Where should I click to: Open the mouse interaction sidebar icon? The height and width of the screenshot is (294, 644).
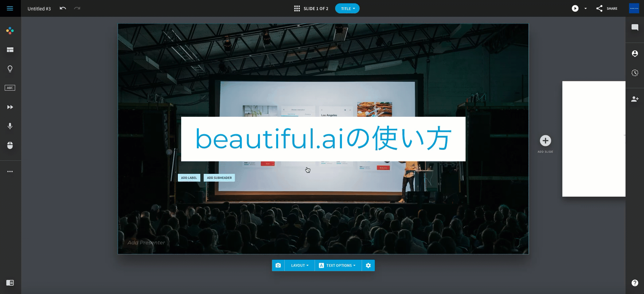[x=10, y=145]
